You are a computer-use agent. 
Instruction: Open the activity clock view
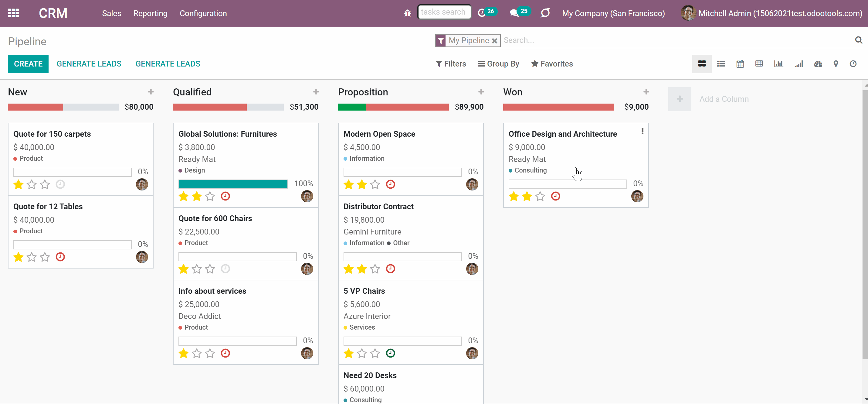tap(853, 64)
